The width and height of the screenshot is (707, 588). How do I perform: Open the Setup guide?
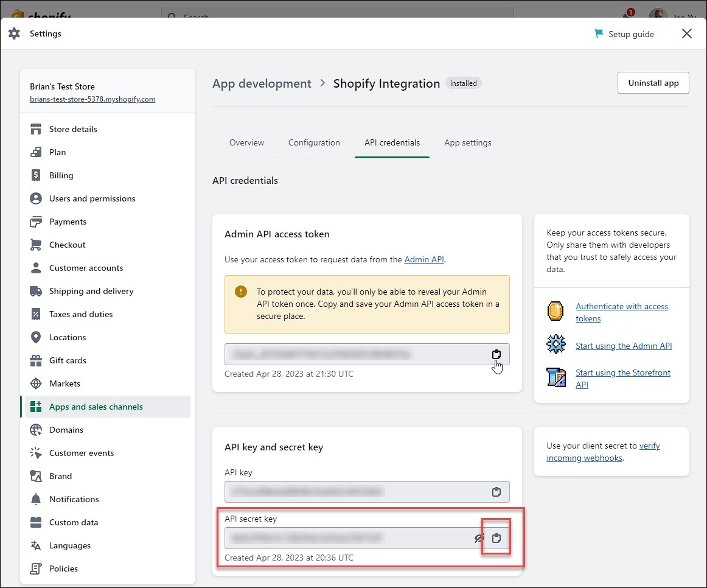point(624,34)
